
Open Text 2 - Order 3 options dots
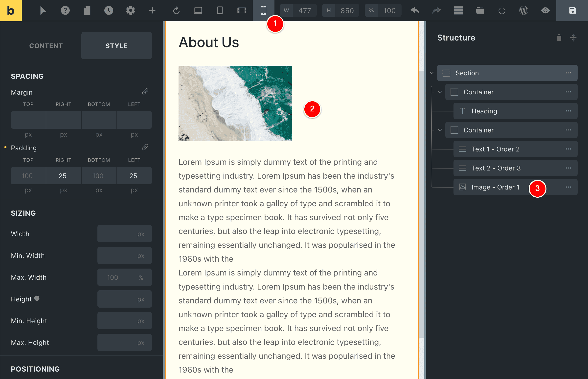pos(568,168)
